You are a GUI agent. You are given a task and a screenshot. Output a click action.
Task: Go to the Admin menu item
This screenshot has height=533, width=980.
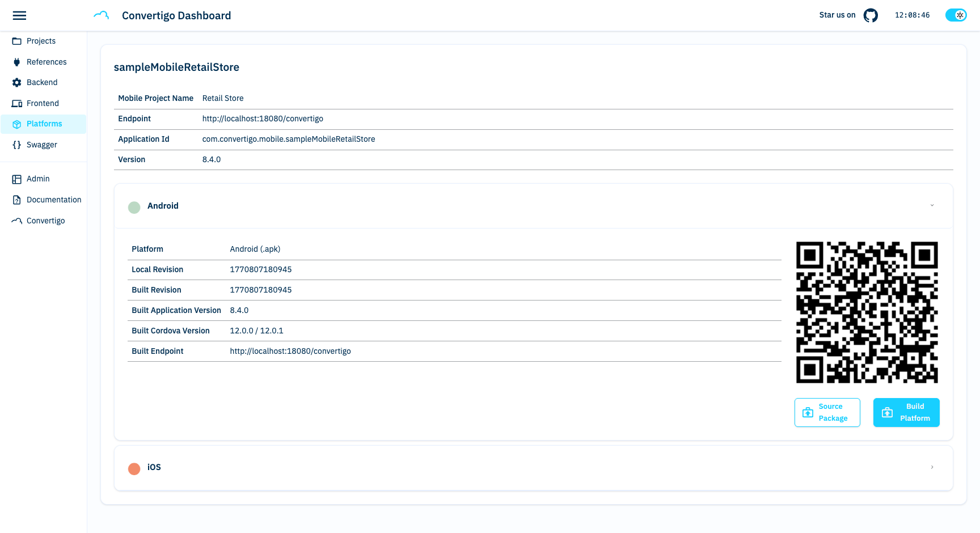38,179
